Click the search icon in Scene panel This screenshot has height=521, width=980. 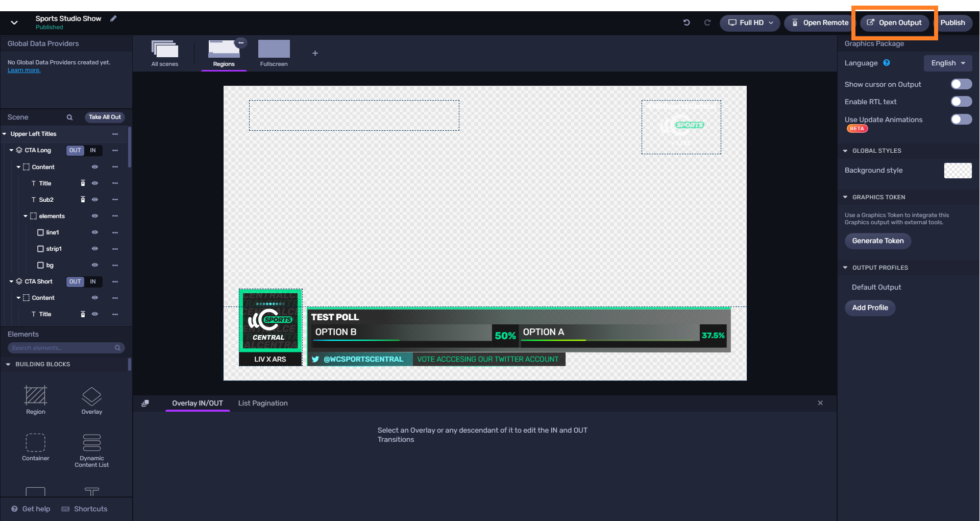coord(69,117)
